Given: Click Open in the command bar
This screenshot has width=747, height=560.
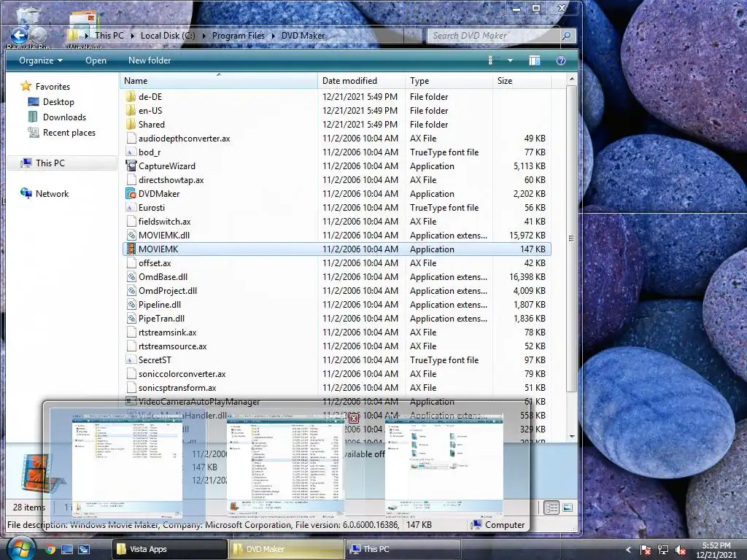Looking at the screenshot, I should [x=96, y=61].
